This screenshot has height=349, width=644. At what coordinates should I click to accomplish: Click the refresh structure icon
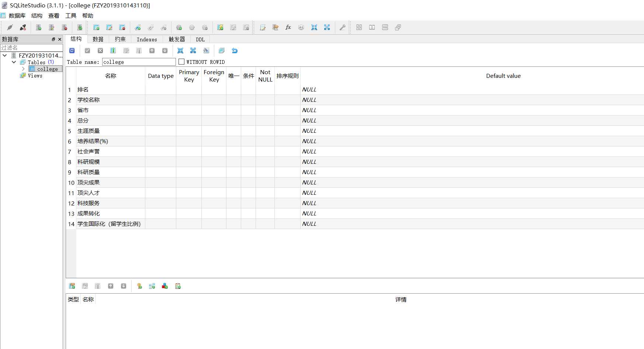point(72,51)
